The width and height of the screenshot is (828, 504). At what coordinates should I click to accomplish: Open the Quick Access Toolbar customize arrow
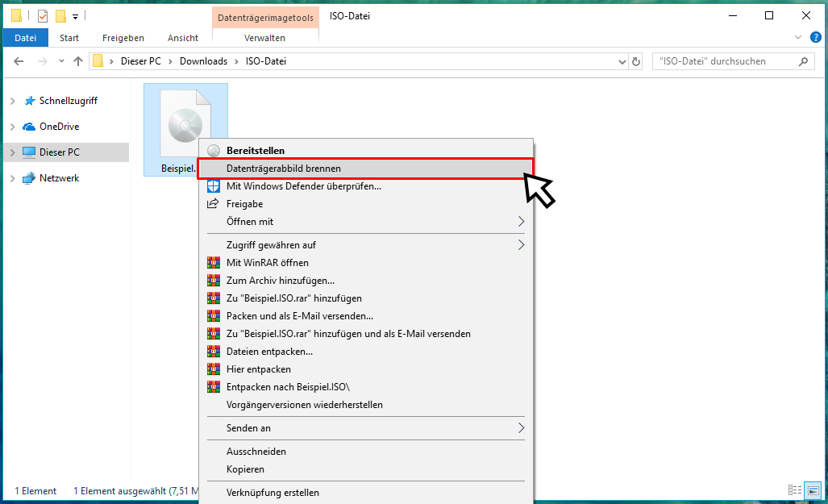point(76,17)
